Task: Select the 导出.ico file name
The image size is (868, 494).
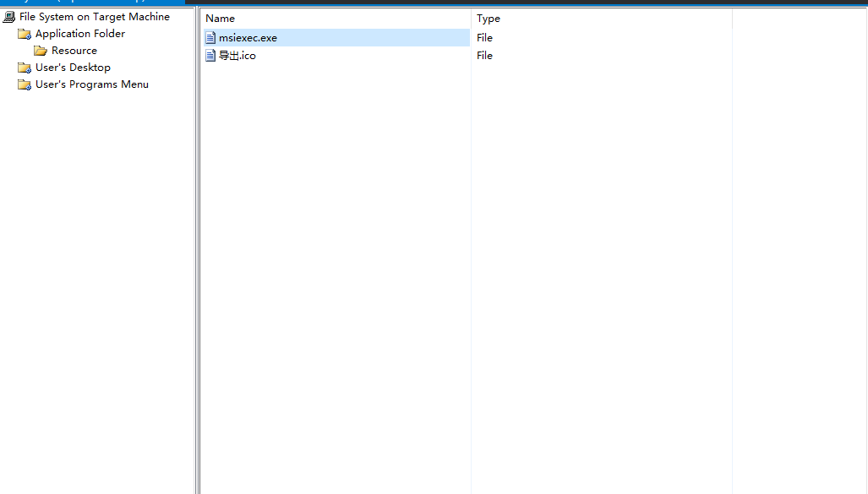Action: [x=237, y=56]
